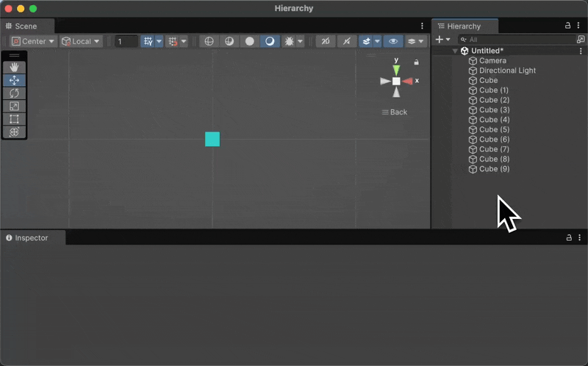Open the Local handle rotation dropdown
The image size is (588, 366).
pos(81,41)
